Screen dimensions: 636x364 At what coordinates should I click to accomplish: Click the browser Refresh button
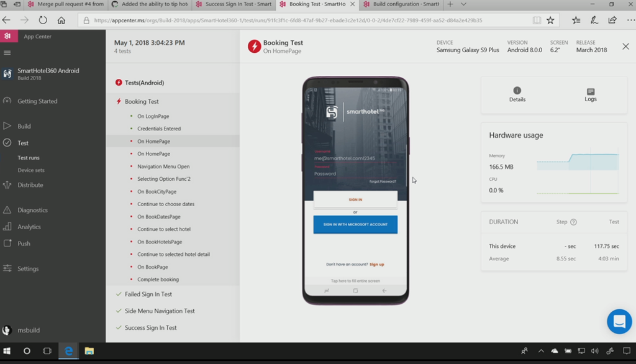(x=43, y=20)
